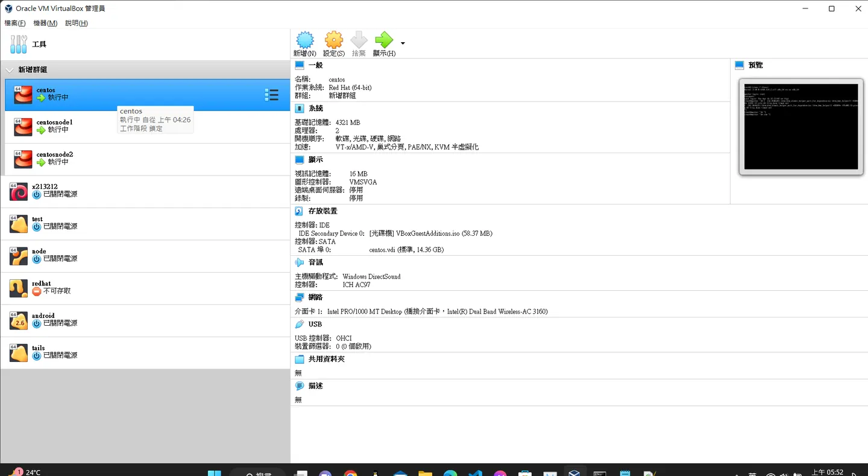Image resolution: width=868 pixels, height=476 pixels.
Task: Click the Red Hat (64-bit) operating system value
Action: 350,87
